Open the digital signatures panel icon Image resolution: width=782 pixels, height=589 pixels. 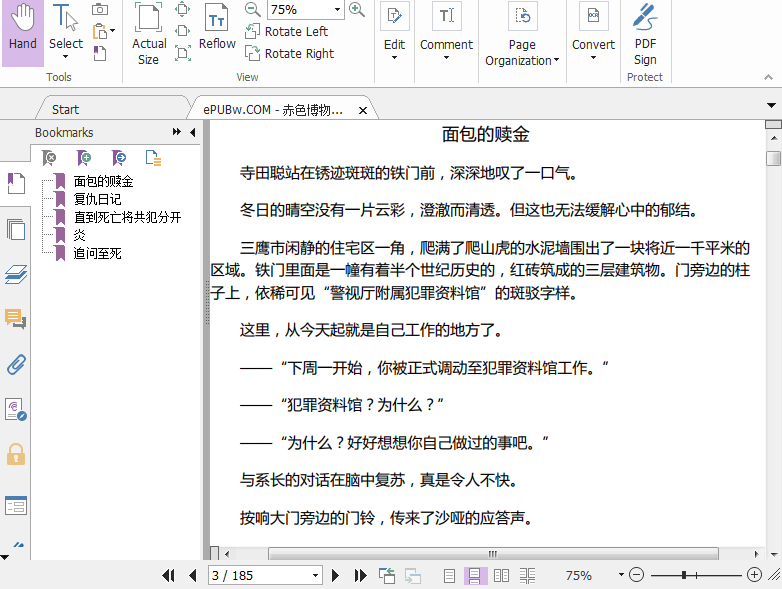[x=16, y=409]
